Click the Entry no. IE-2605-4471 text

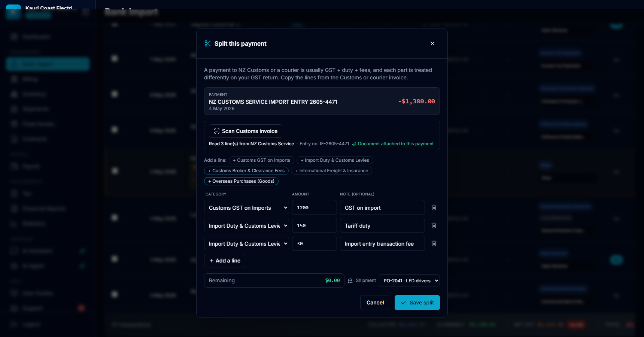click(324, 144)
